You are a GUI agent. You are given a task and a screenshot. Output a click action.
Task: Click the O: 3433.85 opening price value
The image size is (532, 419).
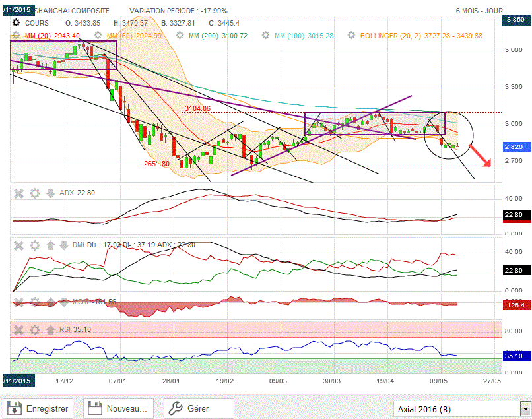click(83, 23)
